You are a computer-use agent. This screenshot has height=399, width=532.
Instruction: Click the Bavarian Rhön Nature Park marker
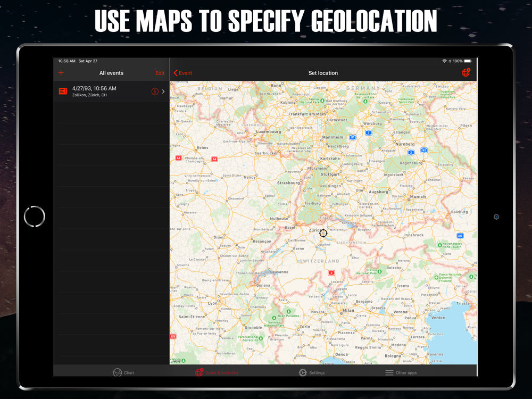365,101
